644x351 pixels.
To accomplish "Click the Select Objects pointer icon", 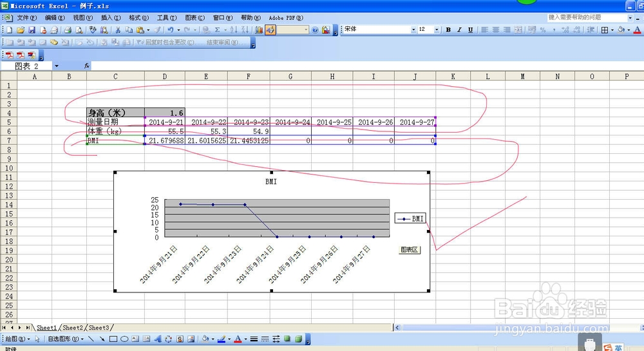I will tap(37, 339).
